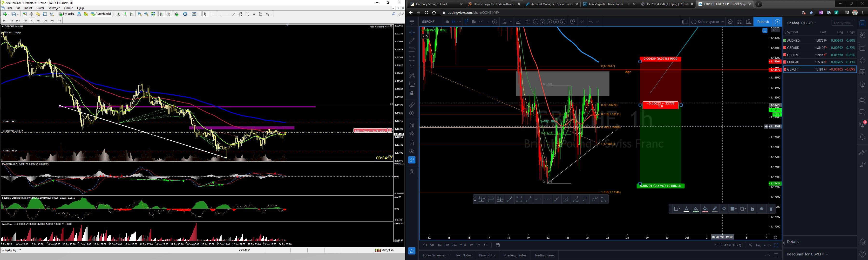Change drawing text color swatch
This screenshot has width=868, height=260.
(686, 209)
